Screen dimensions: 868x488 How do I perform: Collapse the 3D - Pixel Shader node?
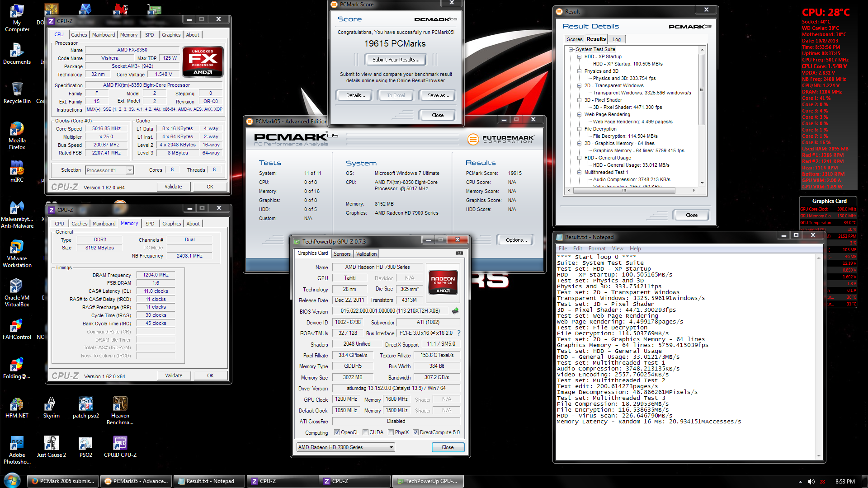[580, 100]
